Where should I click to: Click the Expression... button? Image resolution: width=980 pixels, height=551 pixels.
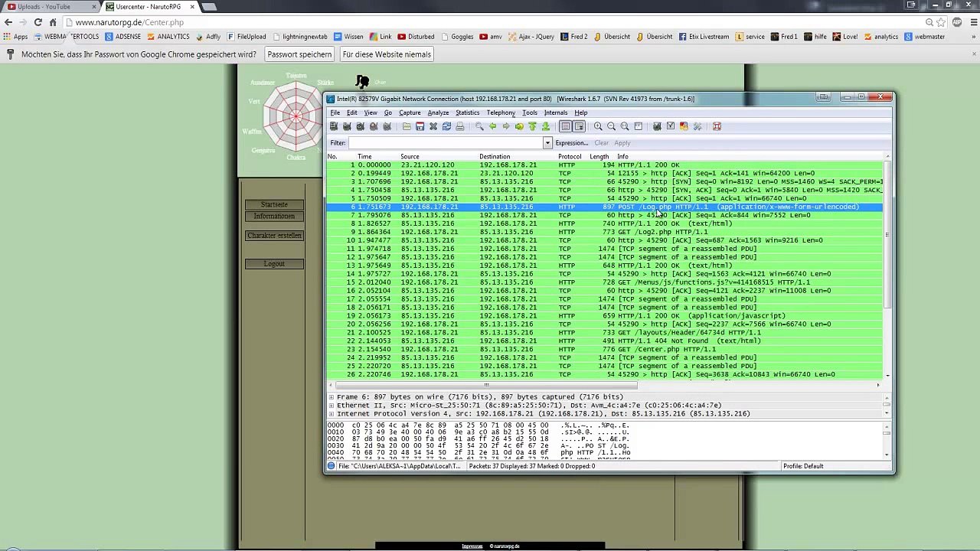[572, 143]
